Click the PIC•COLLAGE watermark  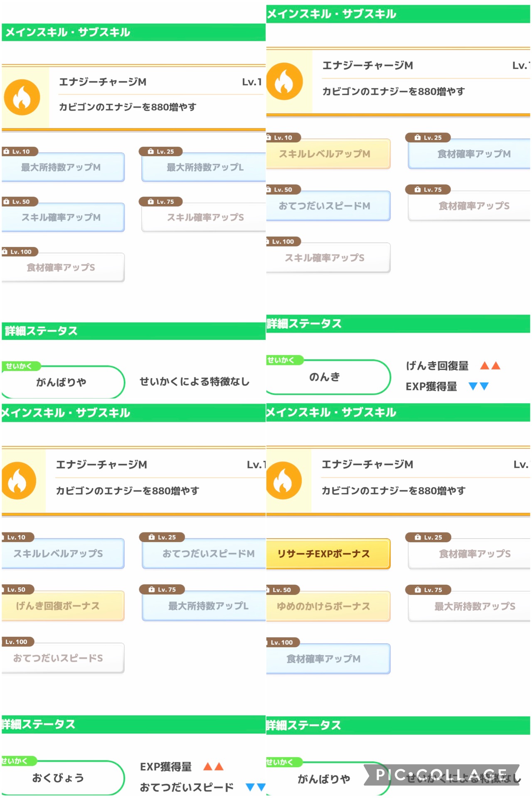click(441, 775)
